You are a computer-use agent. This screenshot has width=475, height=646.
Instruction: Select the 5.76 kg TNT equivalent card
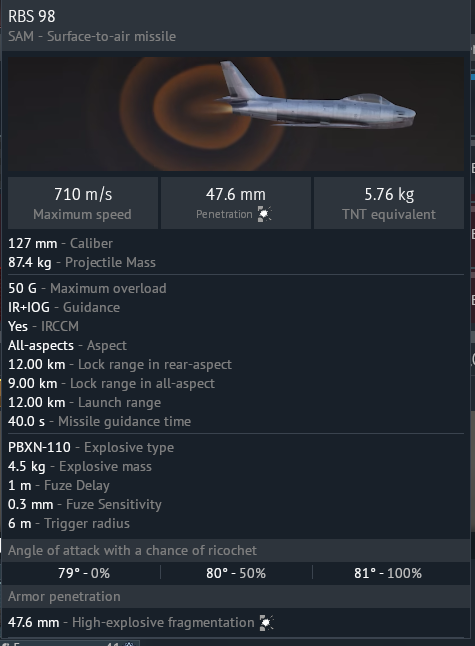[389, 203]
